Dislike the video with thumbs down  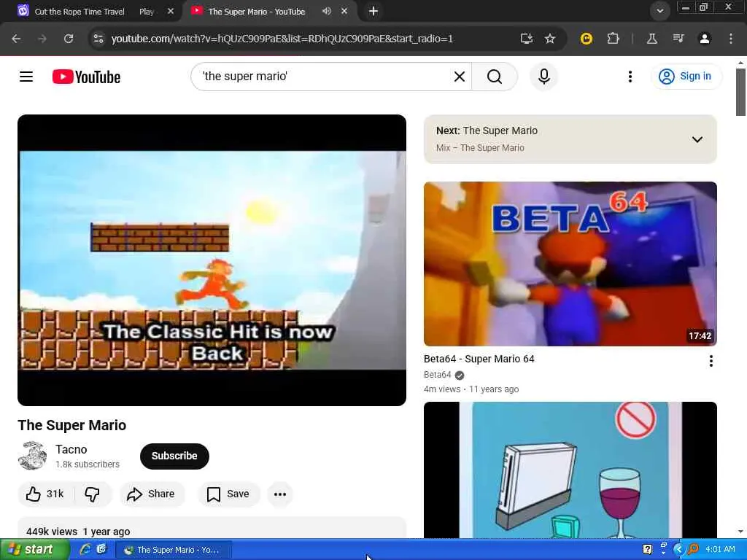click(93, 494)
